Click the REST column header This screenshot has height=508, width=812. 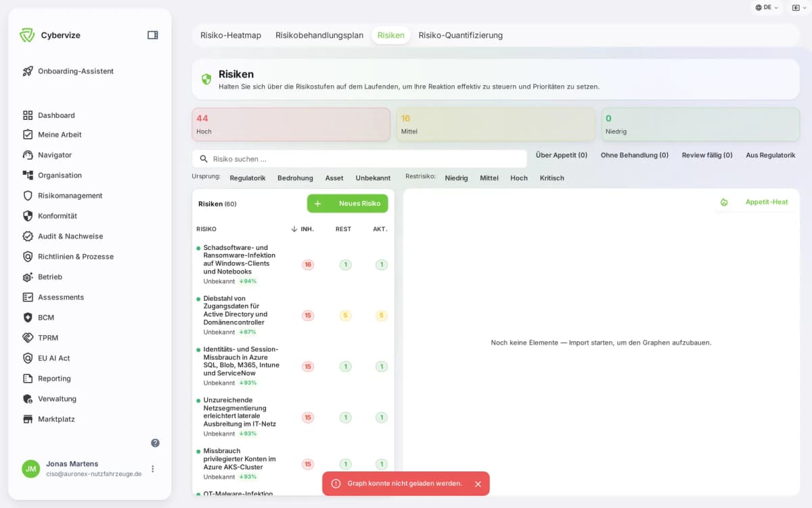point(343,229)
